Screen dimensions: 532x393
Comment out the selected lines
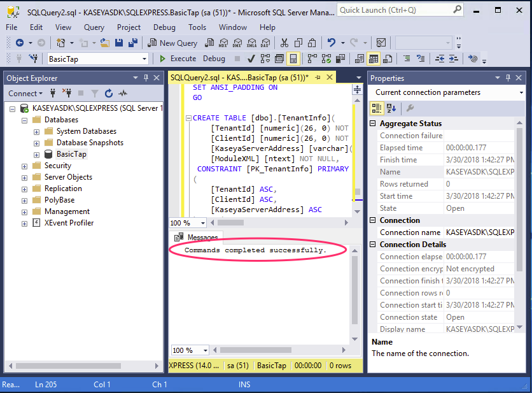[407, 59]
